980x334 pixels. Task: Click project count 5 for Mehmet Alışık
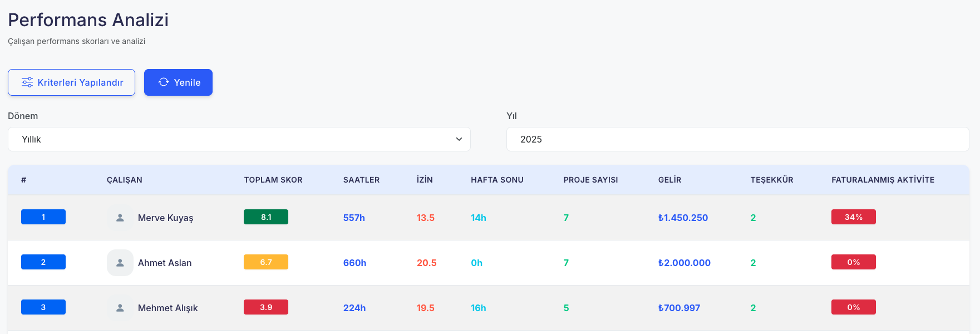(x=567, y=308)
